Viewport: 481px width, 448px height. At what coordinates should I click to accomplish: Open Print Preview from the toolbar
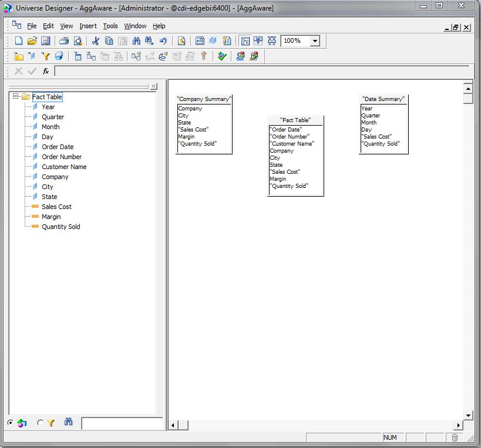point(78,41)
